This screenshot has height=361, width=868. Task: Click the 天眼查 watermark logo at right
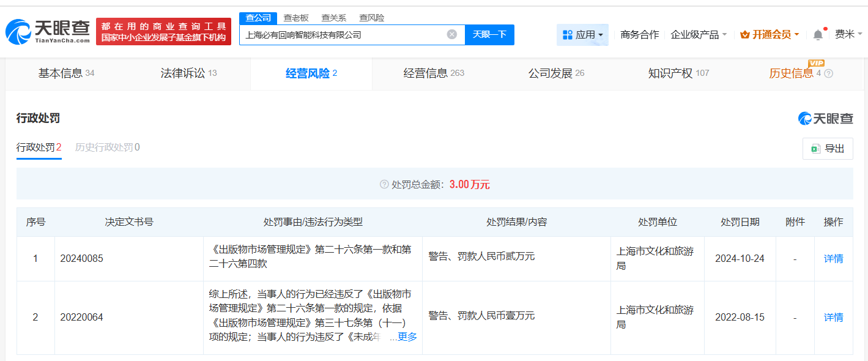click(825, 119)
